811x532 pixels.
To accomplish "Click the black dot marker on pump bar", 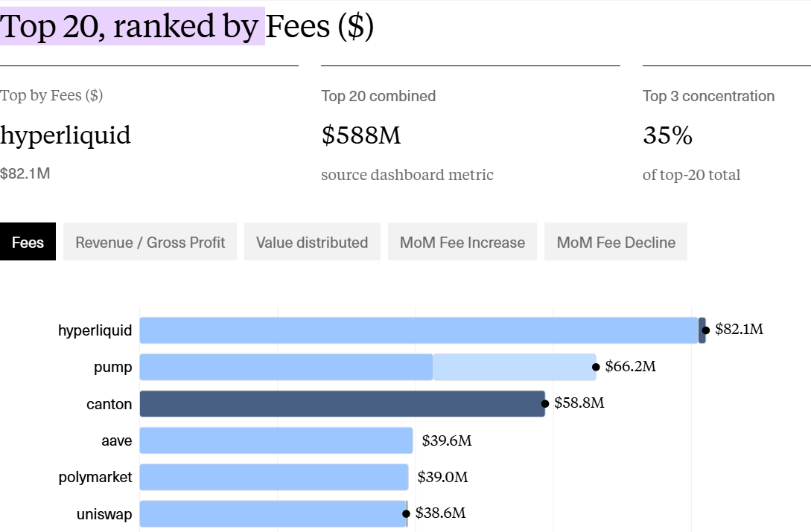I will pos(596,367).
